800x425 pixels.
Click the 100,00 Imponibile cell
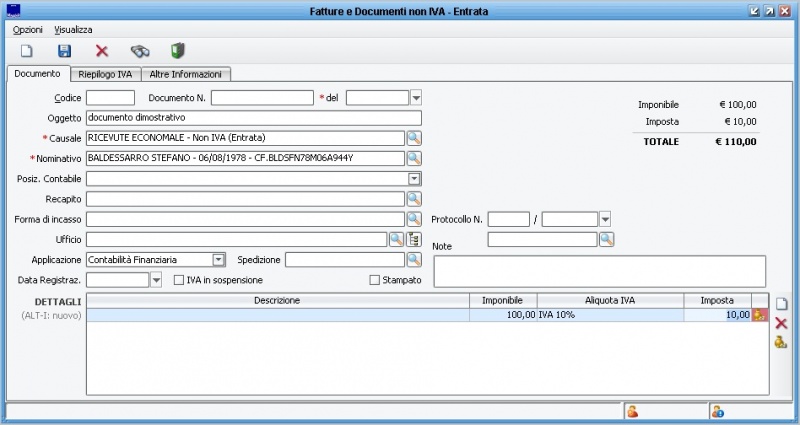coord(503,315)
